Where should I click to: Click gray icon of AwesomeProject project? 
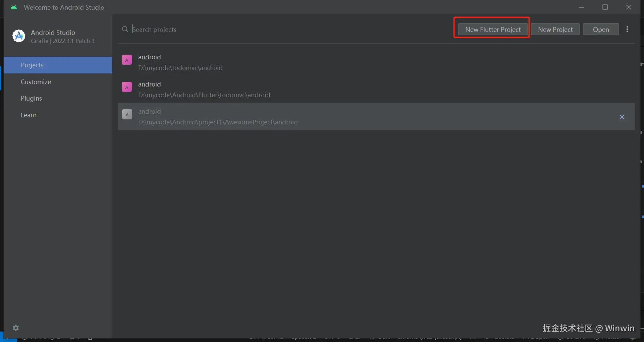click(x=127, y=114)
